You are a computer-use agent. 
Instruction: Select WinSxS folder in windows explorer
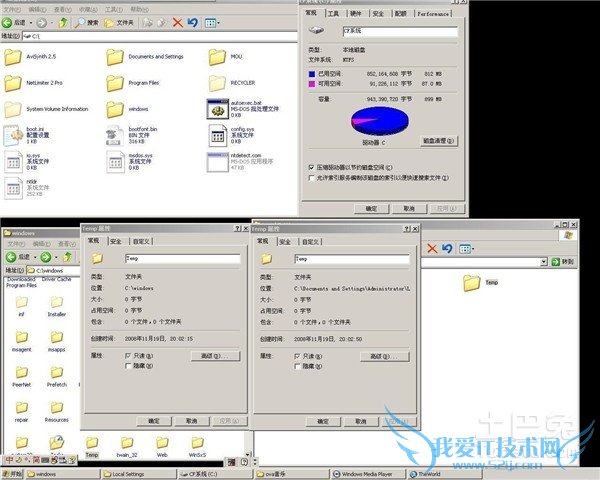tap(197, 443)
